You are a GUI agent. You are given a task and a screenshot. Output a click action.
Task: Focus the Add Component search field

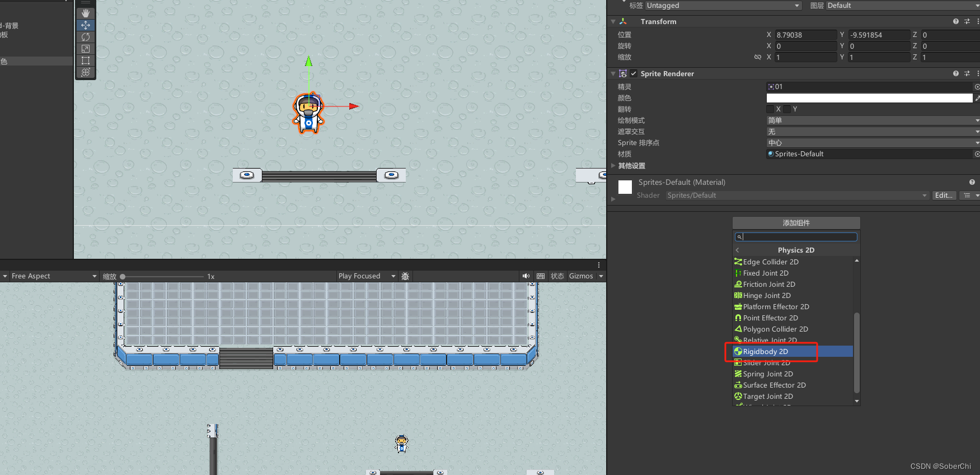796,237
